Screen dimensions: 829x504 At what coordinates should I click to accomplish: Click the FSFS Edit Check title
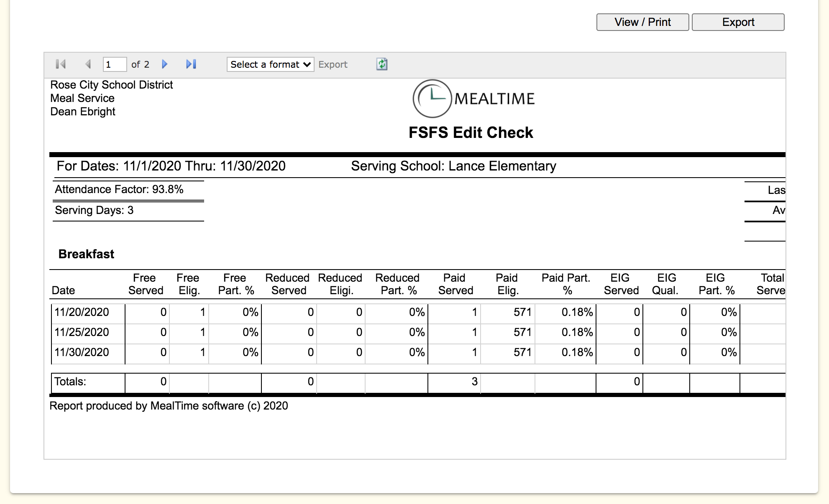pyautogui.click(x=471, y=132)
